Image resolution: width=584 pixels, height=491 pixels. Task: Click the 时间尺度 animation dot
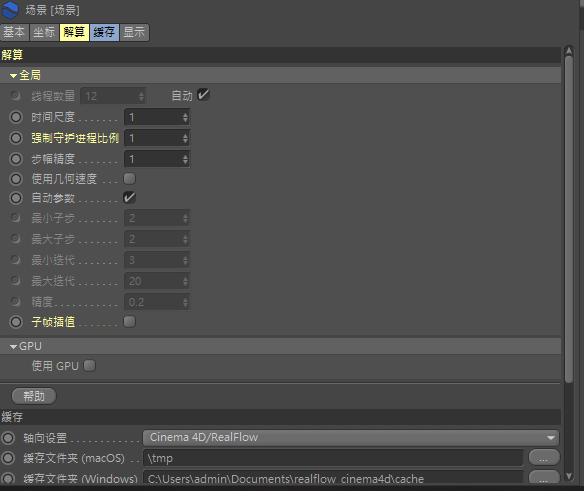(16, 117)
